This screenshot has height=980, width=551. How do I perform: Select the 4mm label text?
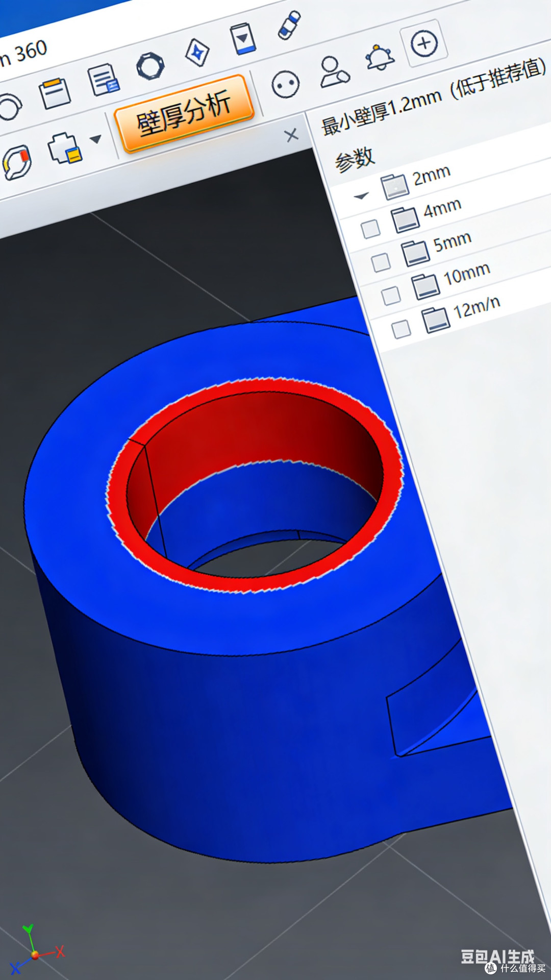tap(442, 208)
